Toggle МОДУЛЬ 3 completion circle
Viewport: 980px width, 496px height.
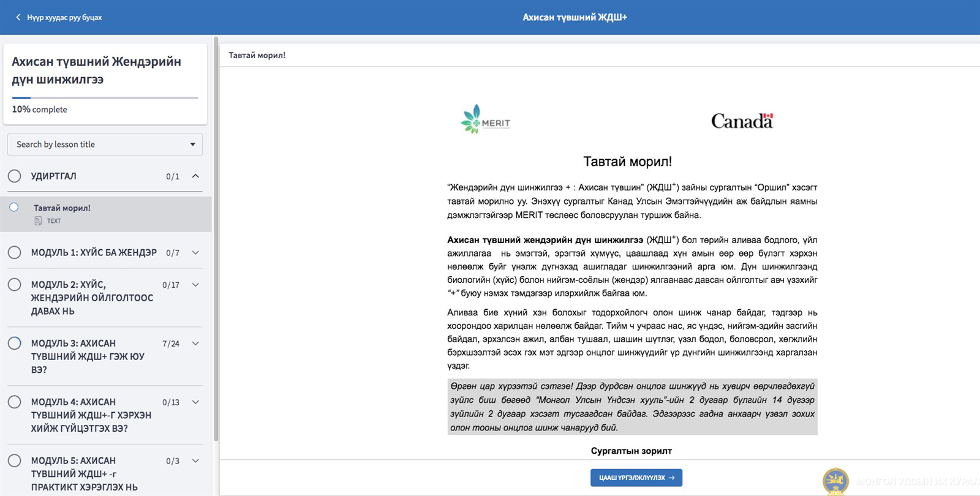tap(15, 343)
